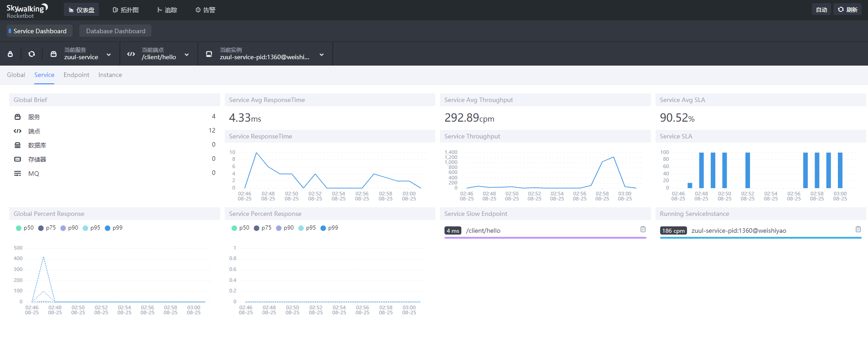Click the tallest bar near 02:52 in Service SLA
The width and height of the screenshot is (868, 353).
pos(748,170)
